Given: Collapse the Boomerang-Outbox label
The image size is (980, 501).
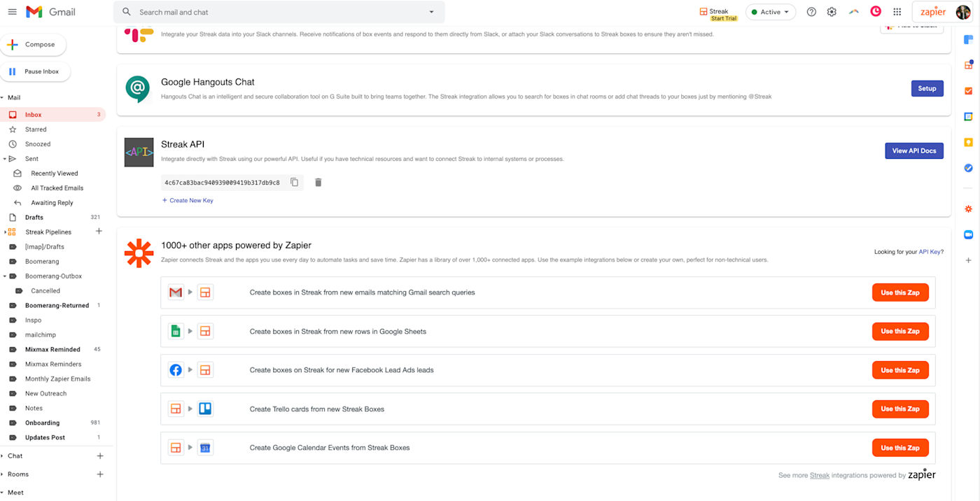Looking at the screenshot, I should pyautogui.click(x=4, y=276).
